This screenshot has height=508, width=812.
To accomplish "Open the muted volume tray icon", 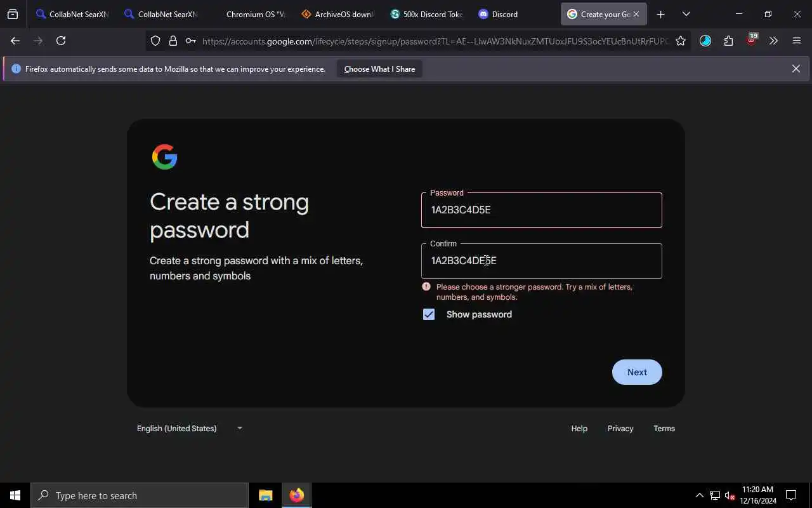I will [x=730, y=495].
